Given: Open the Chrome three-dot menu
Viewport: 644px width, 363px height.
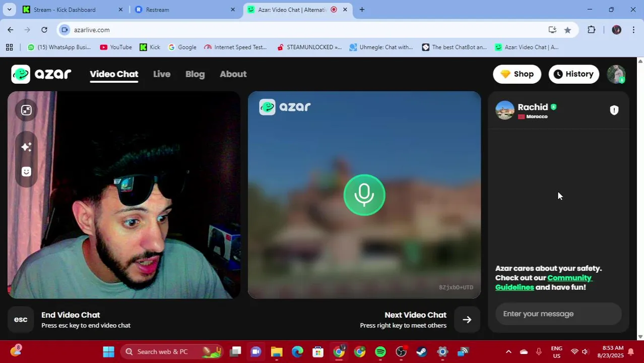Looking at the screenshot, I should [633, 30].
